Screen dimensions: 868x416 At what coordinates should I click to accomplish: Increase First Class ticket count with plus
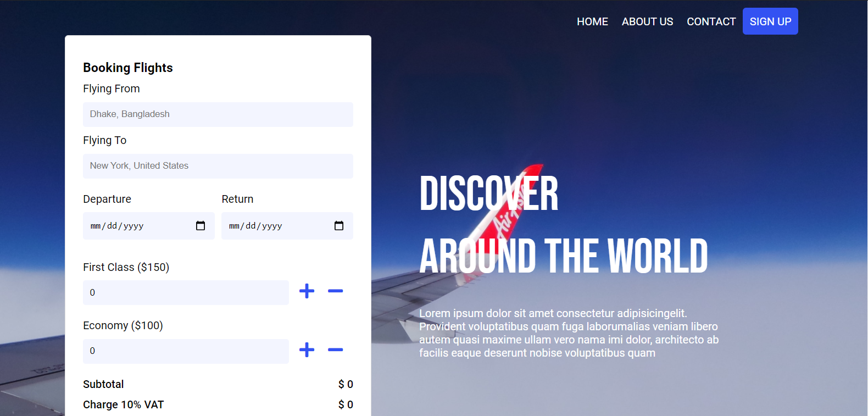[x=307, y=291]
